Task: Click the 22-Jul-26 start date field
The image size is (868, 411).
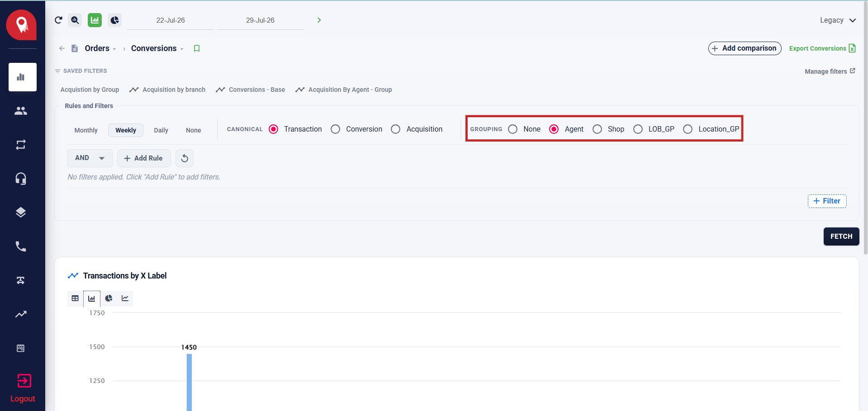Action: coord(171,20)
